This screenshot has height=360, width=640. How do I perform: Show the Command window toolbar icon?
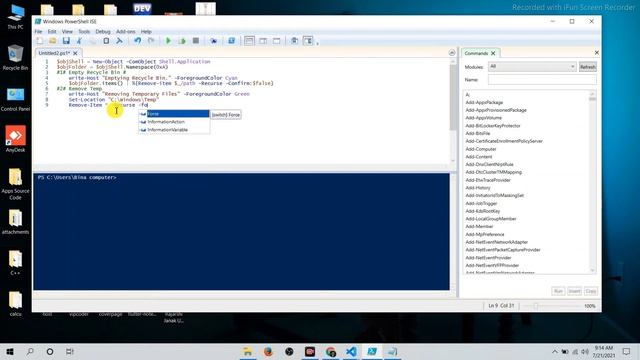click(x=294, y=41)
